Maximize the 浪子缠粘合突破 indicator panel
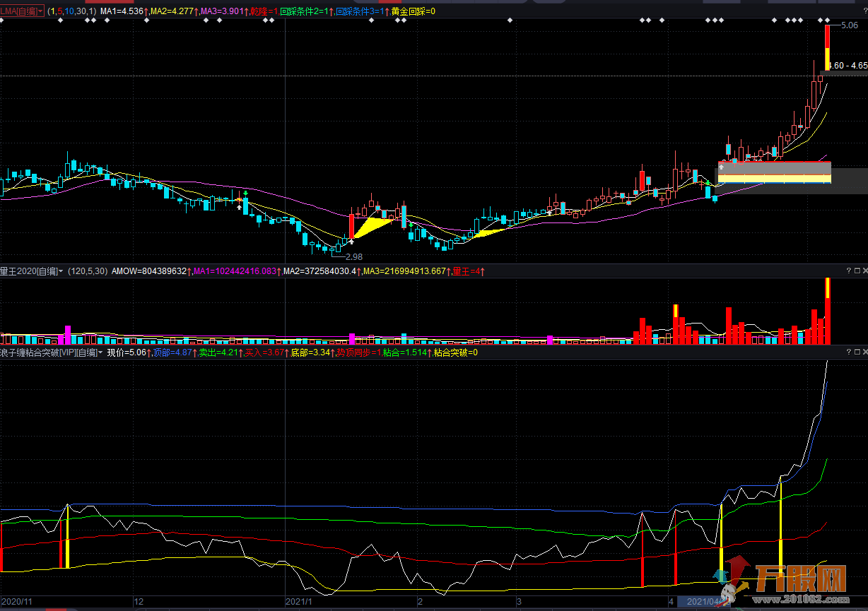Image resolution: width=868 pixels, height=611 pixels. tap(857, 352)
